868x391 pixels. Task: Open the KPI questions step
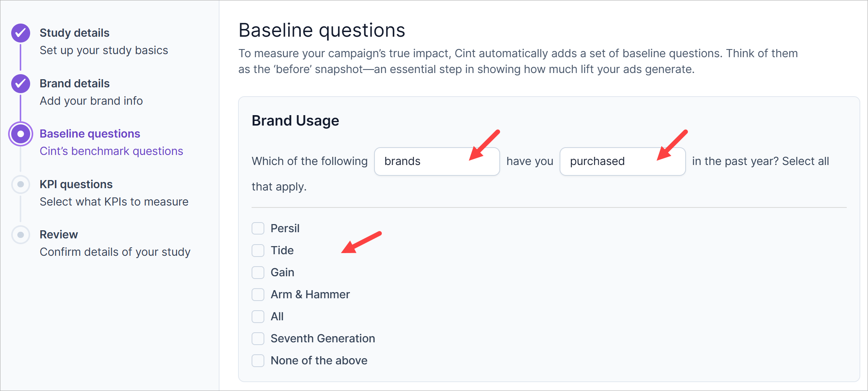76,184
